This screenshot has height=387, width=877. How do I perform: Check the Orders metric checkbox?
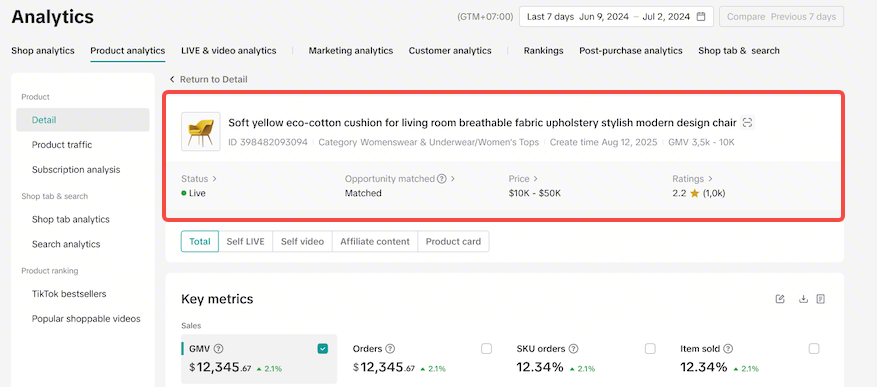click(487, 349)
